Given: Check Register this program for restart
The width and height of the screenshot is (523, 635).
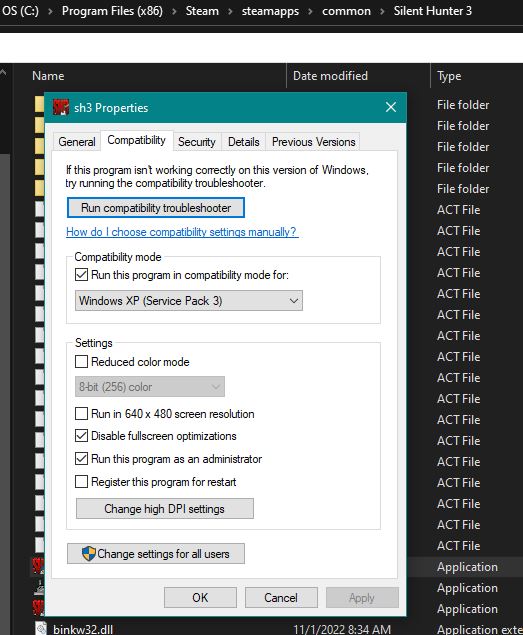Looking at the screenshot, I should (x=81, y=482).
